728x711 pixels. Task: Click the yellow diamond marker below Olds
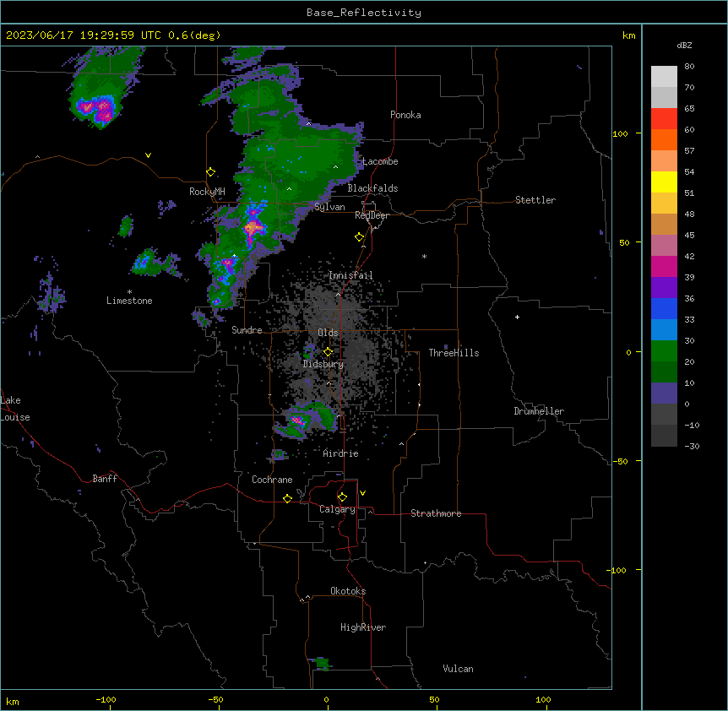(x=329, y=352)
